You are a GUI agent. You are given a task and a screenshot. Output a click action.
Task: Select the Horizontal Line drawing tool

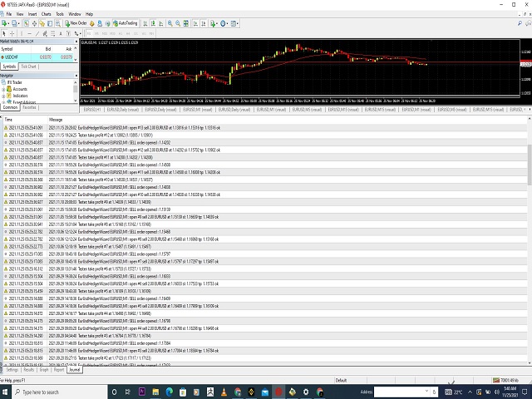coord(29,33)
